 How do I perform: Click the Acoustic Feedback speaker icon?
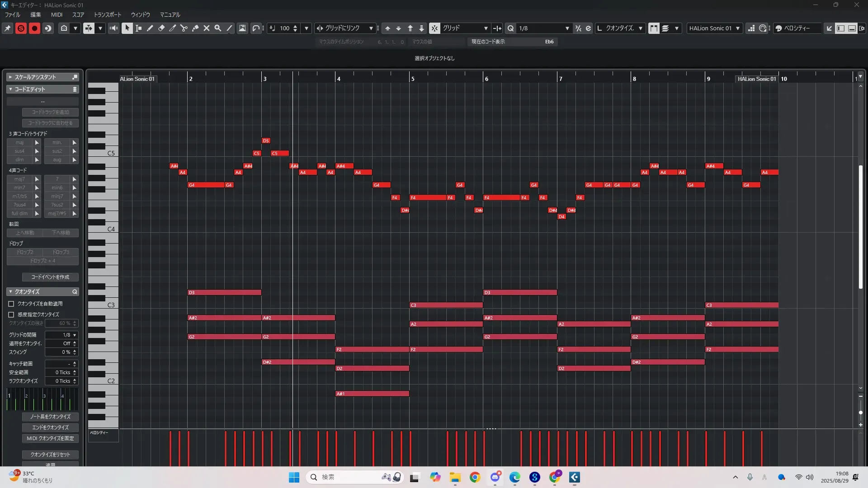(113, 28)
